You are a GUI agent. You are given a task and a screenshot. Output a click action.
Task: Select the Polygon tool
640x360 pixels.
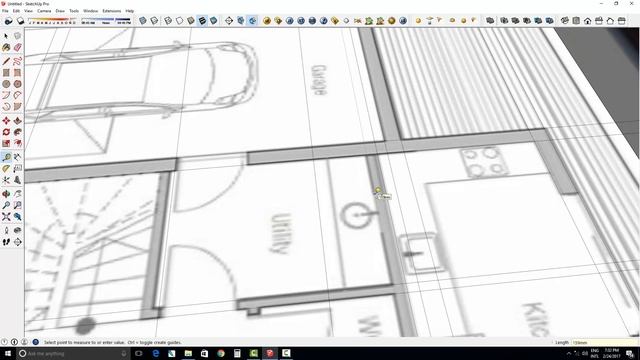[x=18, y=84]
